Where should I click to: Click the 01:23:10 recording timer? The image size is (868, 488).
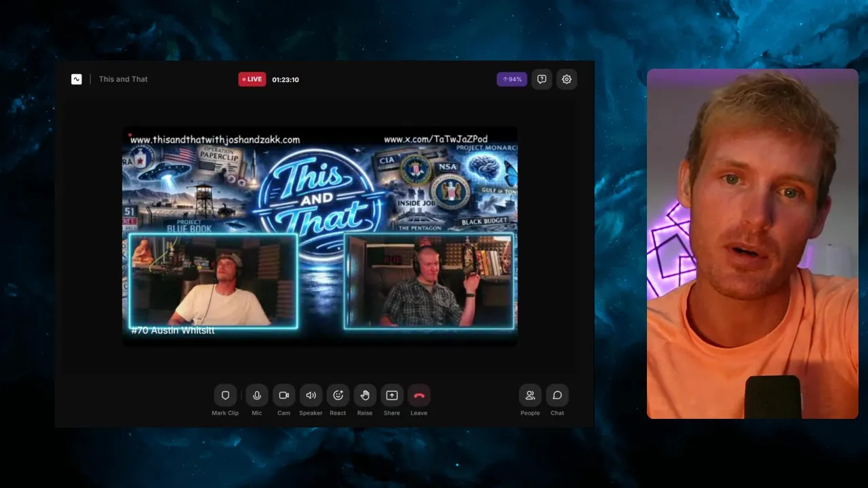tap(285, 79)
